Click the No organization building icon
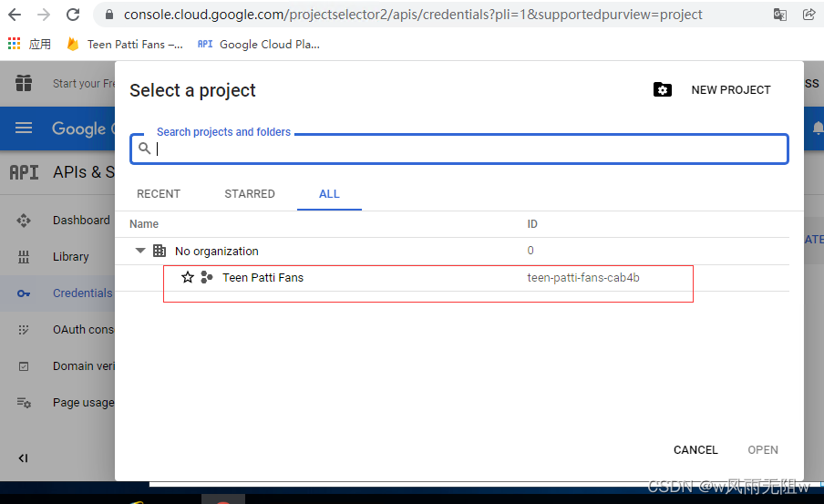Image resolution: width=824 pixels, height=504 pixels. [160, 251]
